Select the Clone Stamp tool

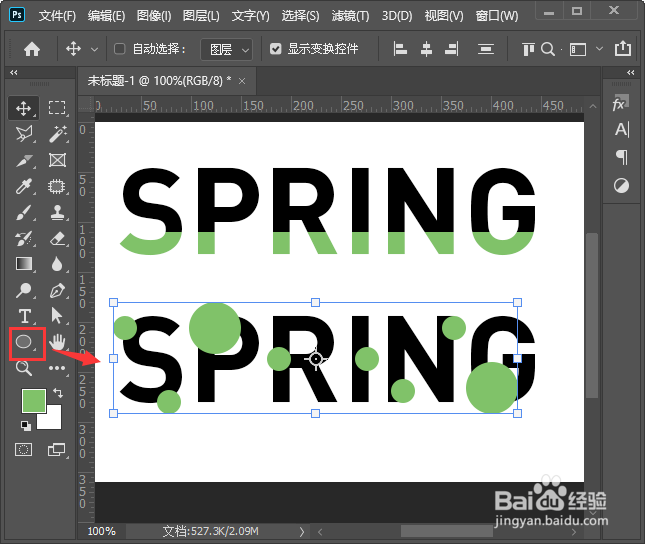coord(57,212)
